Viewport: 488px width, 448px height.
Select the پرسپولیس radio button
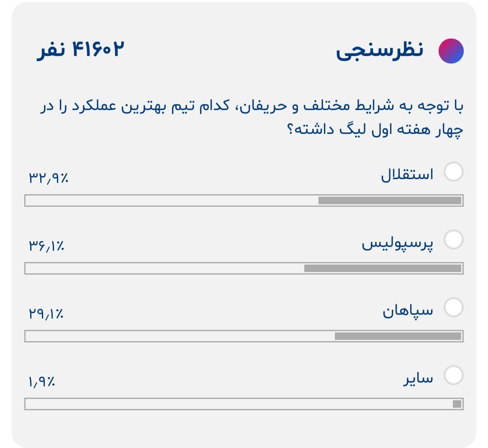coord(454,240)
